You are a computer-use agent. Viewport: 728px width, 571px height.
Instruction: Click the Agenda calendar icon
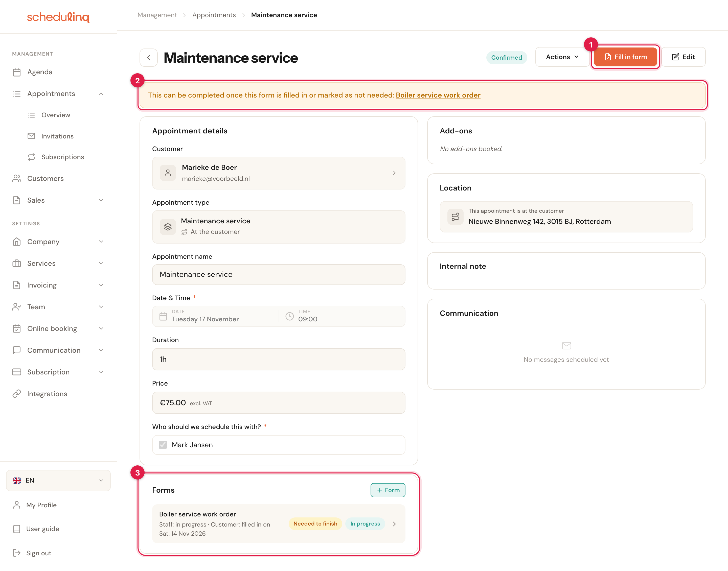click(x=17, y=72)
